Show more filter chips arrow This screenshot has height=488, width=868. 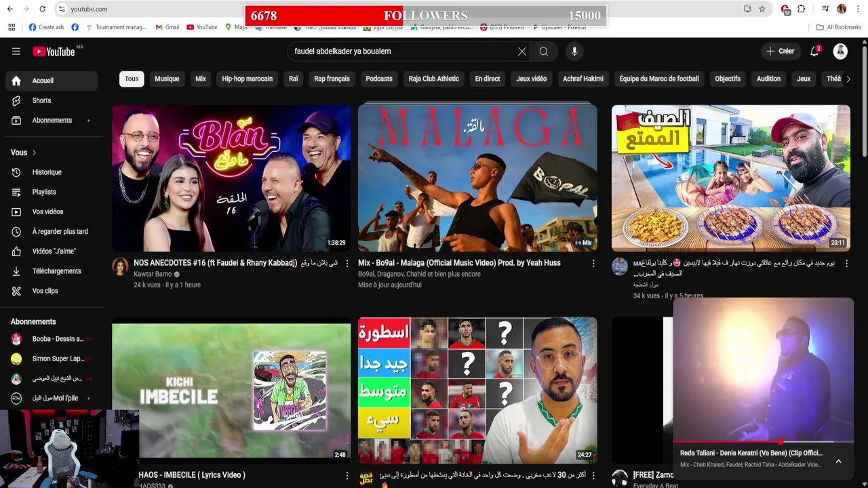click(848, 79)
